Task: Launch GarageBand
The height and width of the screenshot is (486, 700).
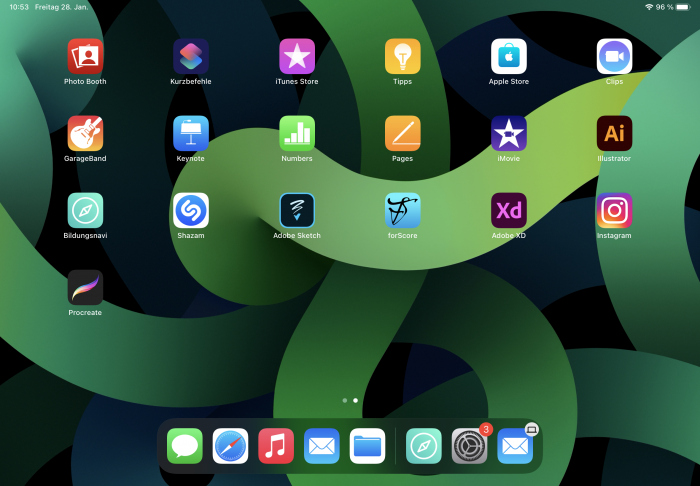Action: pos(85,133)
